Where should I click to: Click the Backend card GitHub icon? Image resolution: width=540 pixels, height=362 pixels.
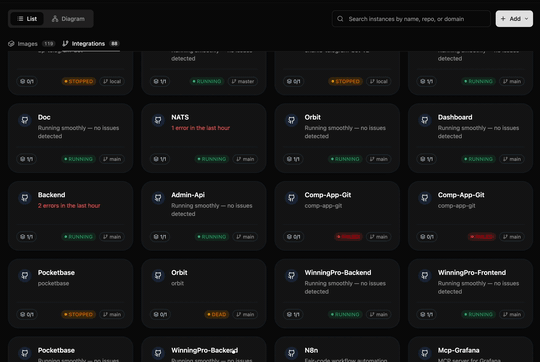pyautogui.click(x=25, y=198)
